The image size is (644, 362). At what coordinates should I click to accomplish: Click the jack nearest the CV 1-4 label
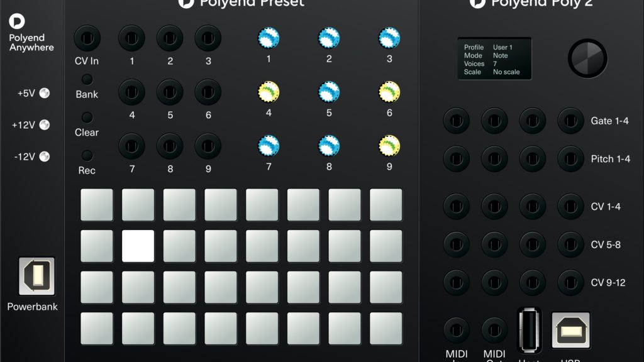(570, 206)
